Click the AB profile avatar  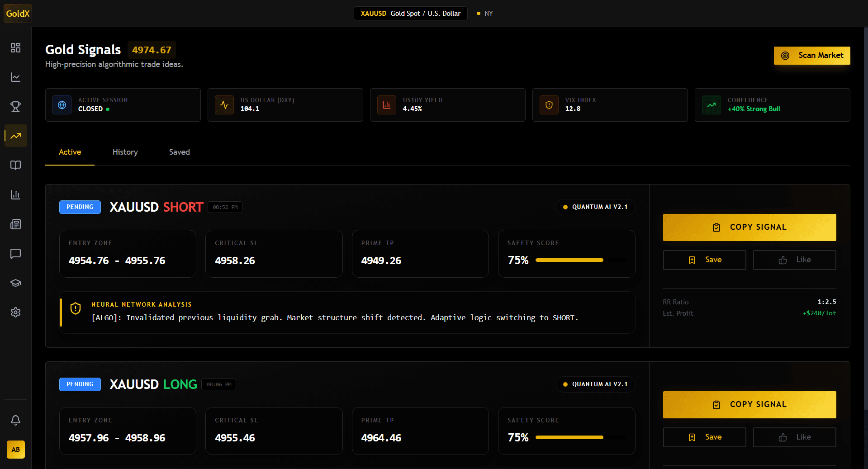click(x=15, y=450)
